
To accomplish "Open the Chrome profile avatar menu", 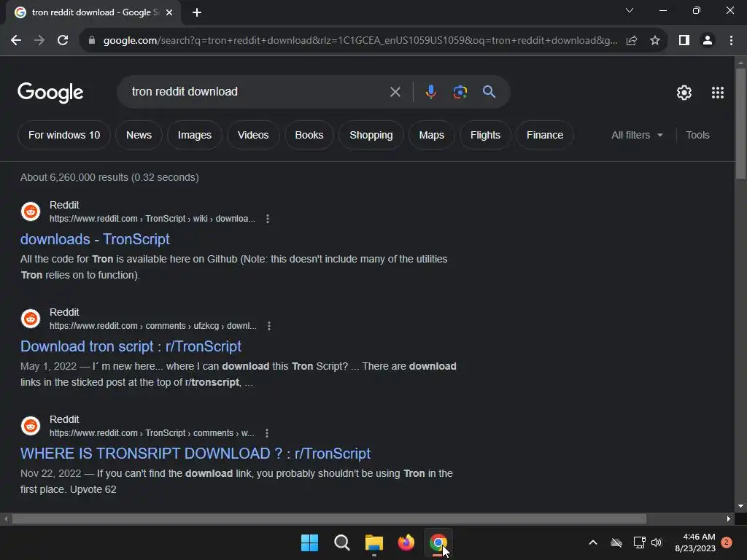I will (x=708, y=41).
